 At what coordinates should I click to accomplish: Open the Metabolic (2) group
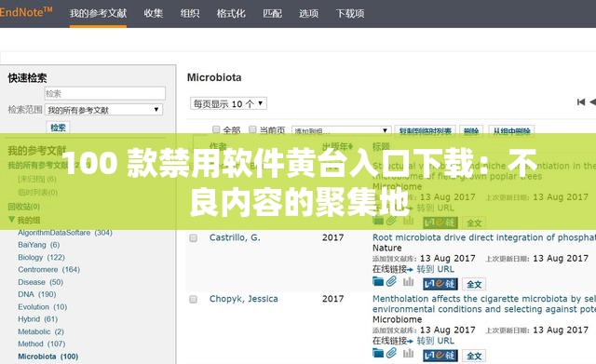click(41, 331)
